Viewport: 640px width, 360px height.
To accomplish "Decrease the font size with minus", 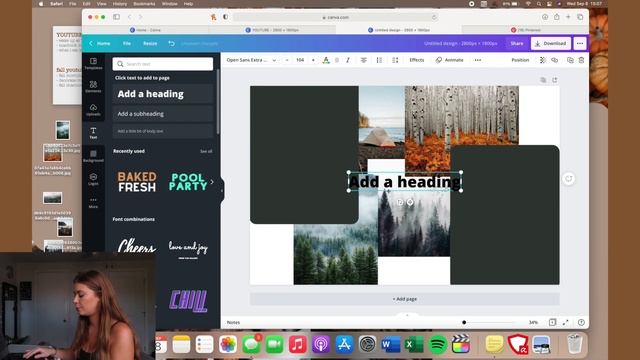I will tap(287, 60).
